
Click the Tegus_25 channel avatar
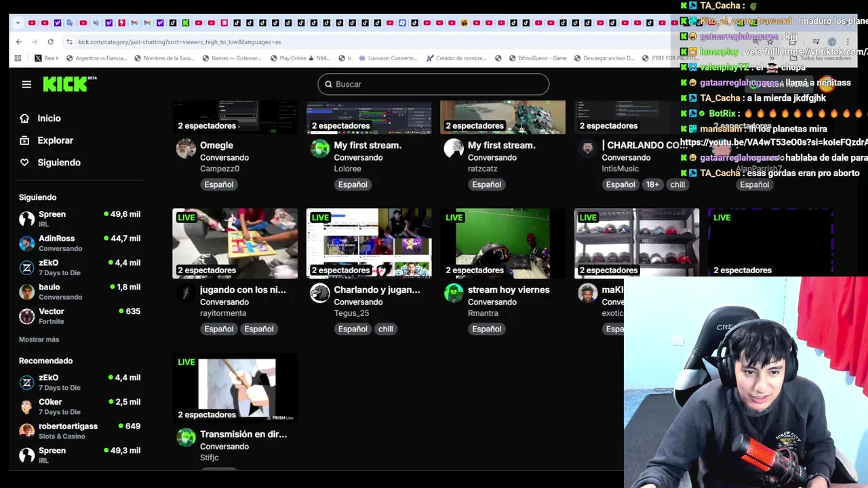[319, 293]
